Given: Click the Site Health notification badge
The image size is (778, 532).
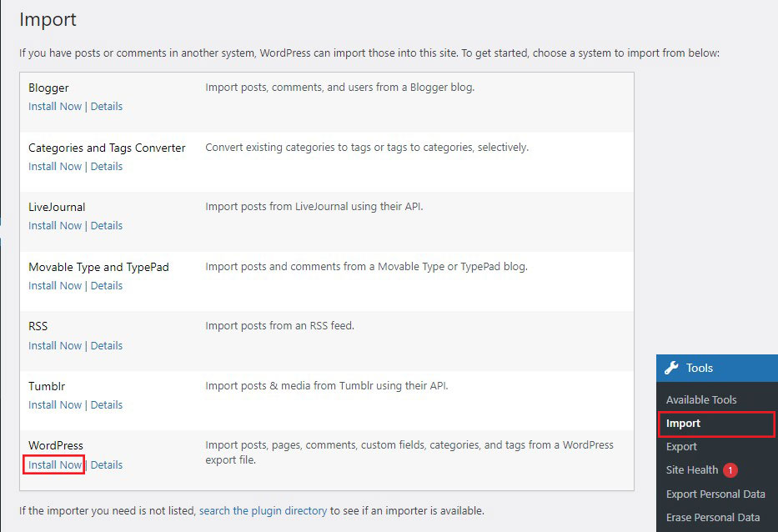Looking at the screenshot, I should point(730,470).
